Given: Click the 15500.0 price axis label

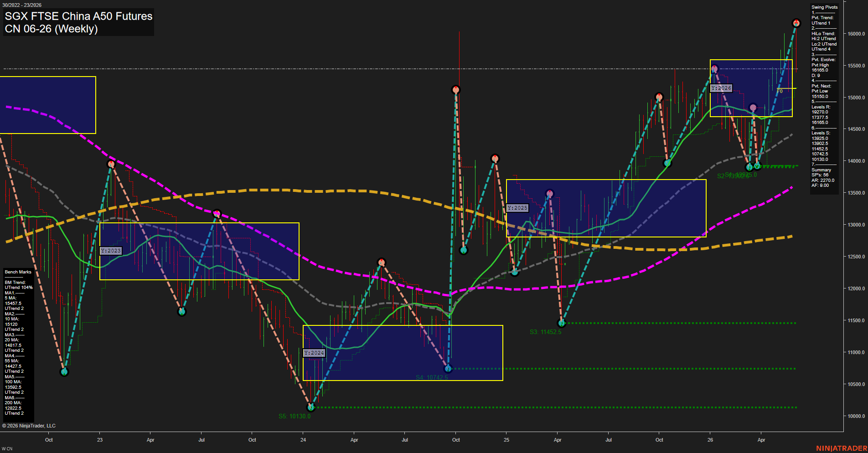Looking at the screenshot, I should 856,66.
